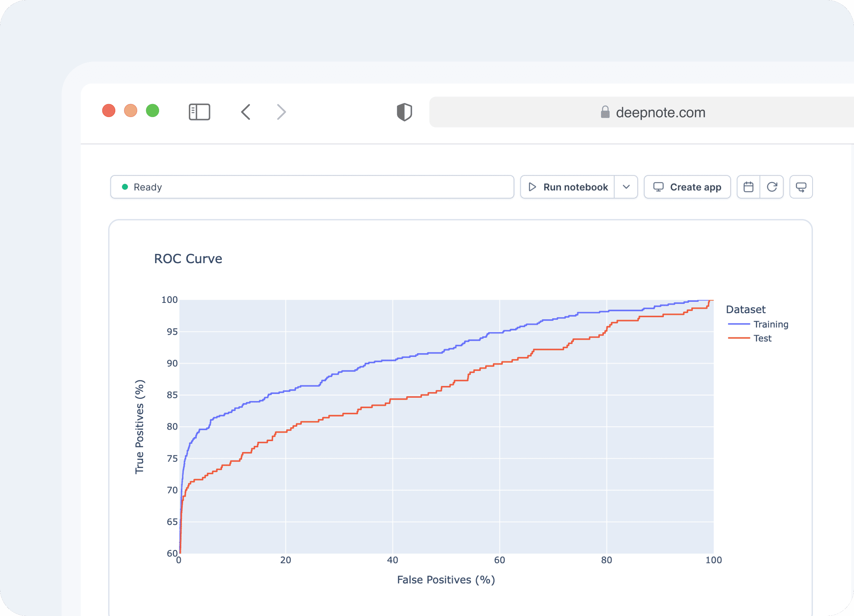854x616 pixels.
Task: Click the rightmost monitor toolbar icon
Action: [x=801, y=187]
